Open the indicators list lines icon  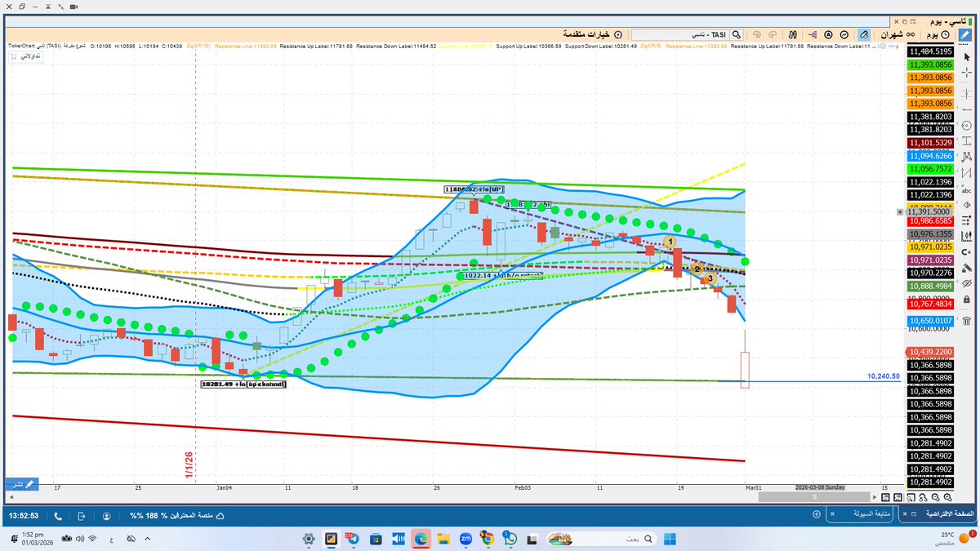click(x=812, y=35)
